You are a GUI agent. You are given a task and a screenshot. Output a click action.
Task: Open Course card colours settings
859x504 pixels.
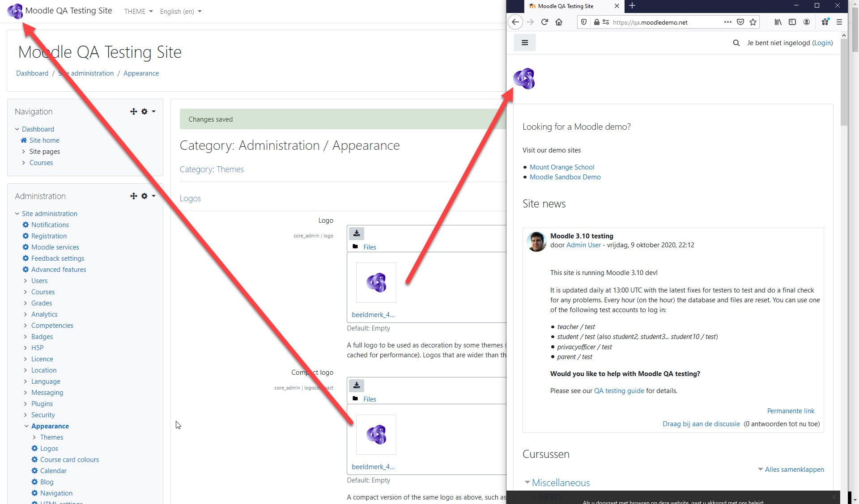[69, 459]
